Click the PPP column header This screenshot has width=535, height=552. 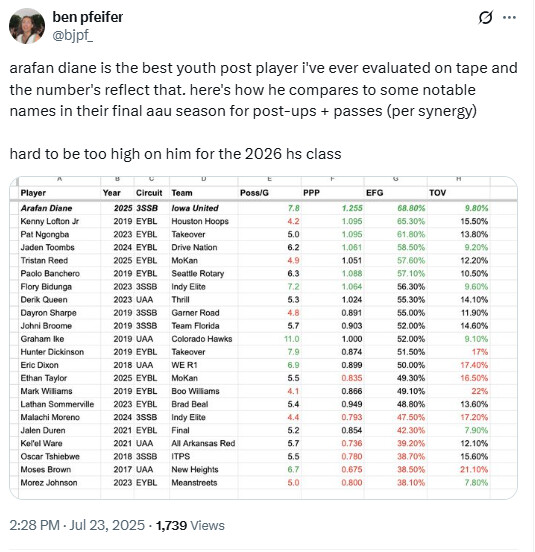point(311,193)
